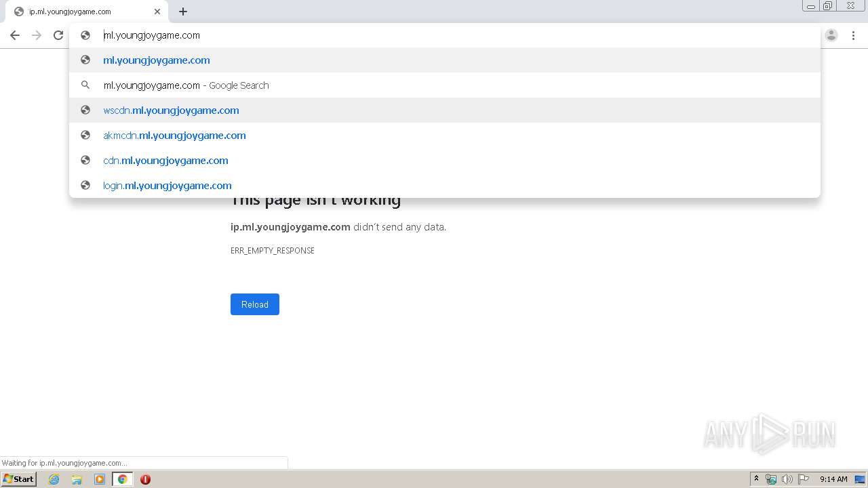
Task: Close the ip.ml.youngjoygame.com tab
Action: coord(157,12)
